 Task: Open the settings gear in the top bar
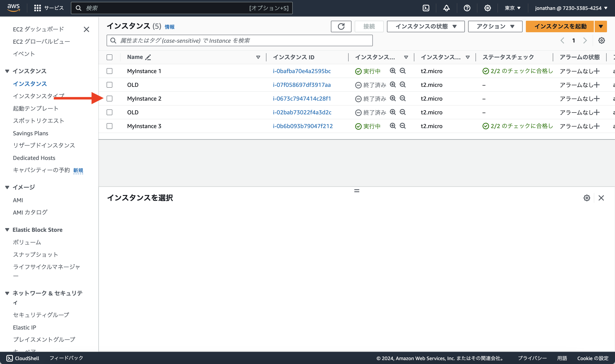click(487, 8)
